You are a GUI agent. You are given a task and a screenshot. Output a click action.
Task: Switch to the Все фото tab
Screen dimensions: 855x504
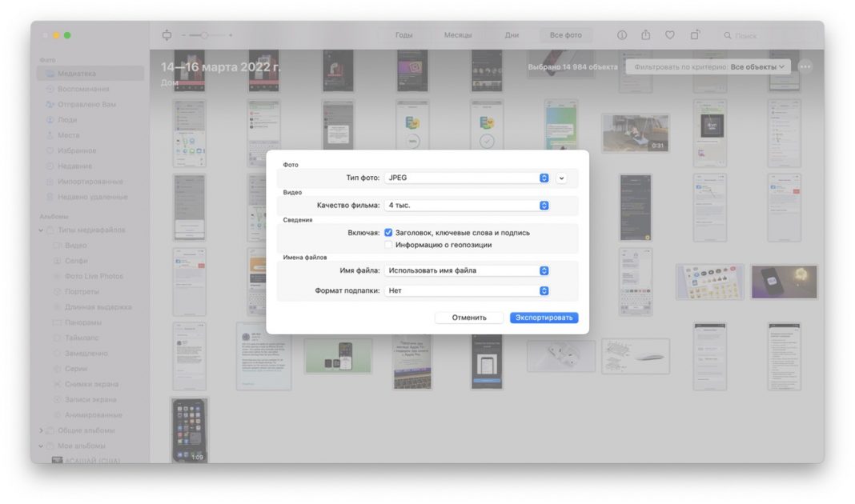(565, 35)
